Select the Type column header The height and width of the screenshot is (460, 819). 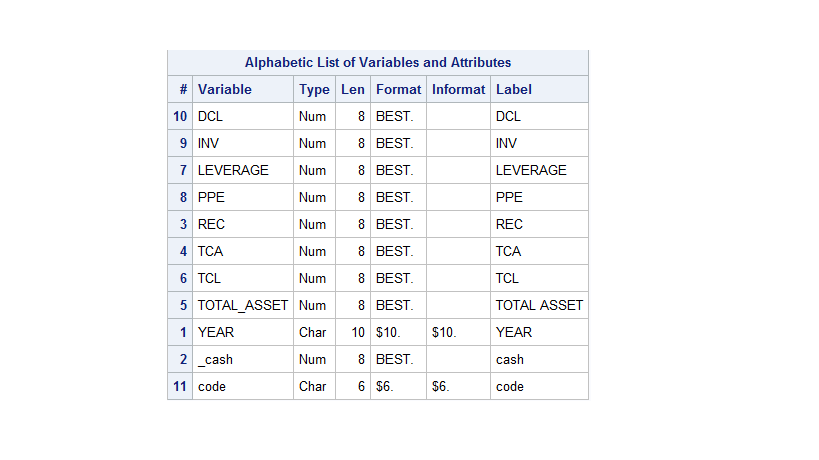tap(314, 89)
